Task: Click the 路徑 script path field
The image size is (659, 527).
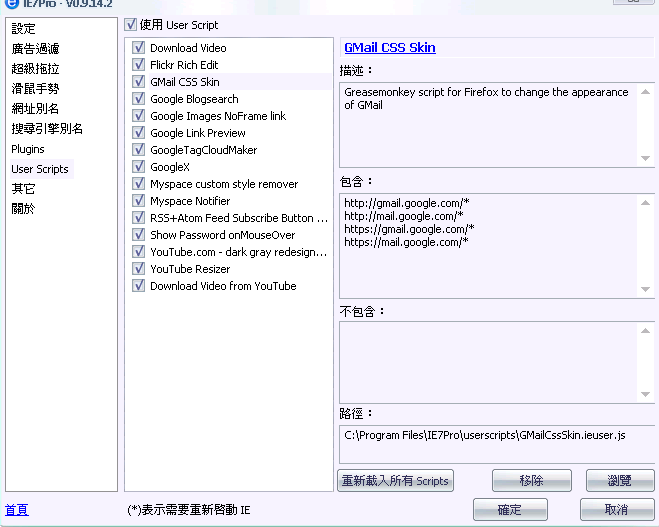Action: pyautogui.click(x=497, y=444)
